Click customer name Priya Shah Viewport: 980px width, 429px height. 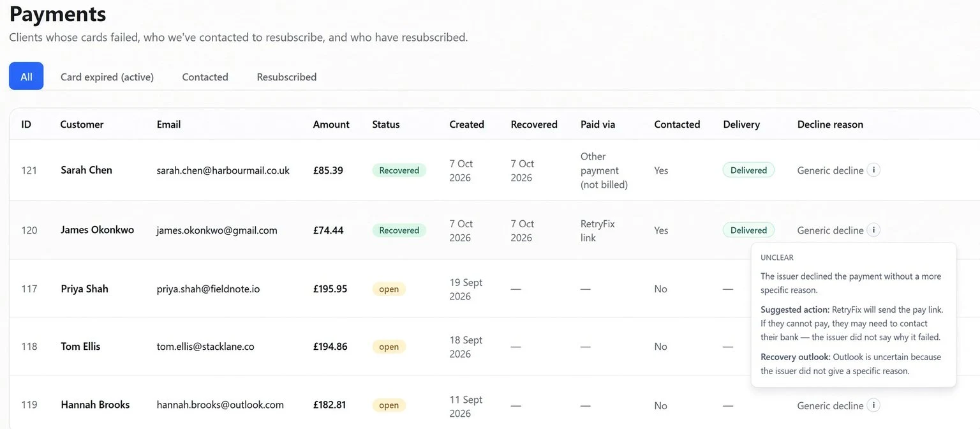click(84, 289)
